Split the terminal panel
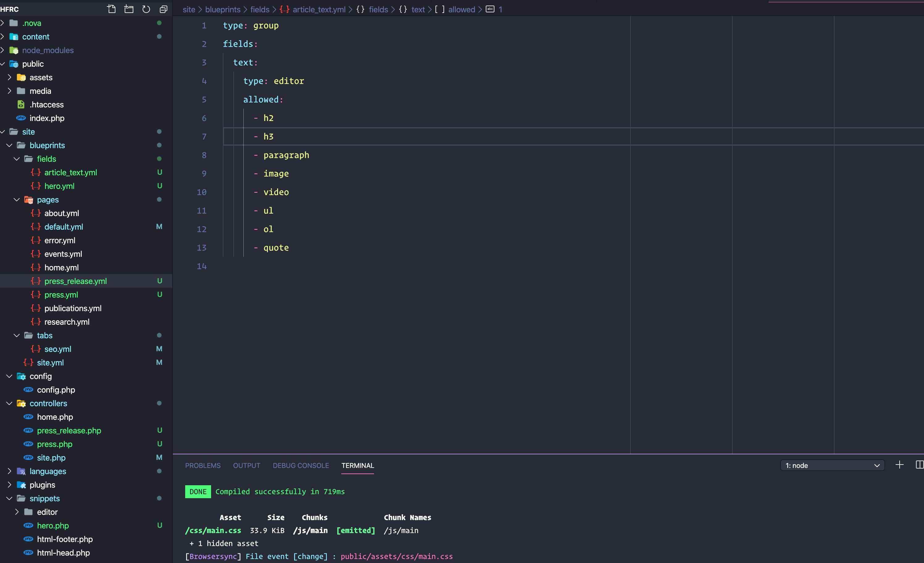Viewport: 924px width, 563px height. [x=919, y=465]
